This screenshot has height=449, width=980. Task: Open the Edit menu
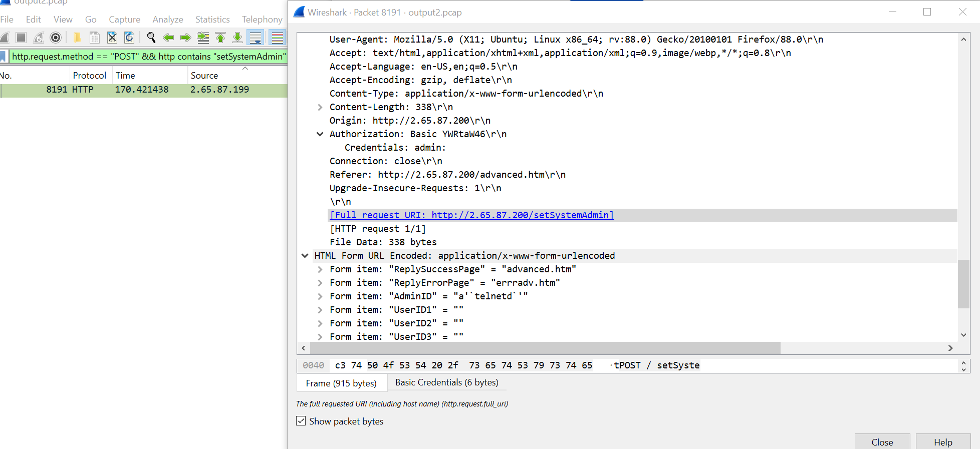coord(34,20)
